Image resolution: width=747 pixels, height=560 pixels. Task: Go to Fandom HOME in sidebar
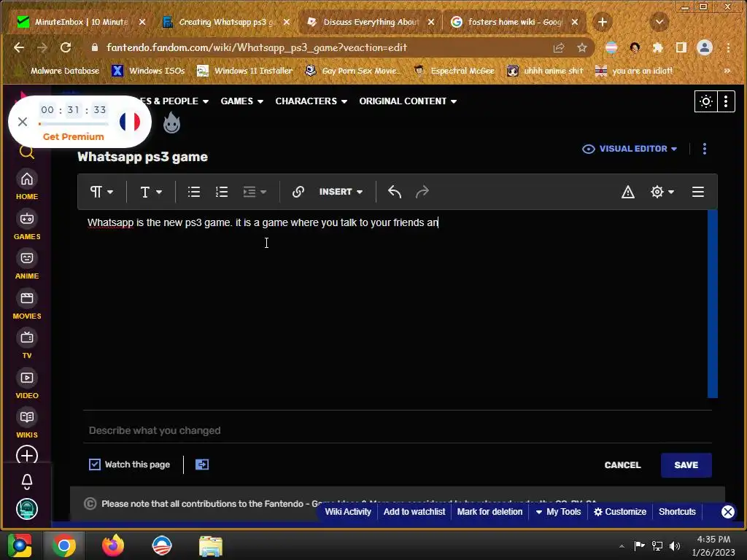(27, 185)
